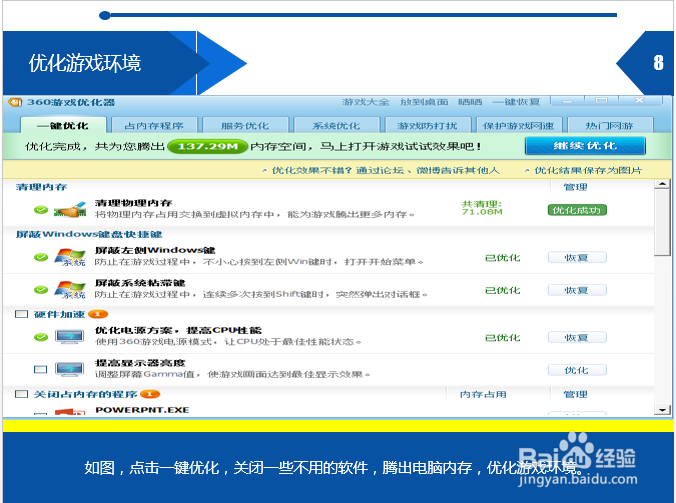Click the POWERPNT.EXE entry
Screen dimensions: 676x503
pos(142,409)
